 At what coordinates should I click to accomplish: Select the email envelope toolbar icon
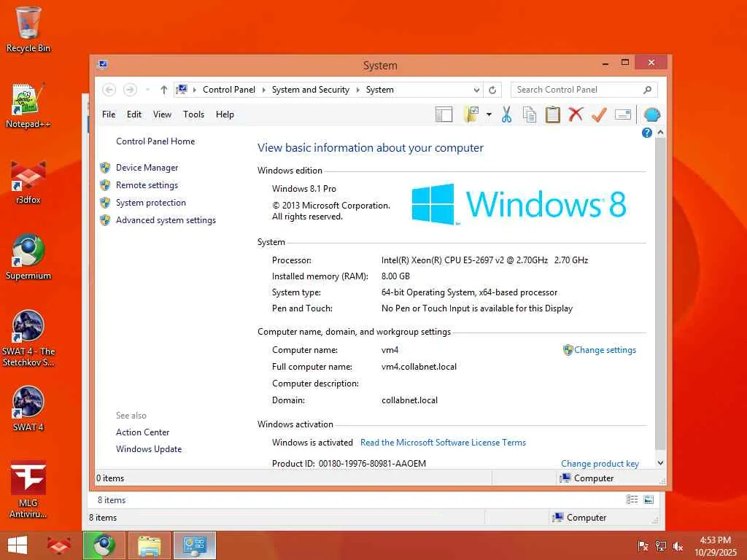pos(623,114)
